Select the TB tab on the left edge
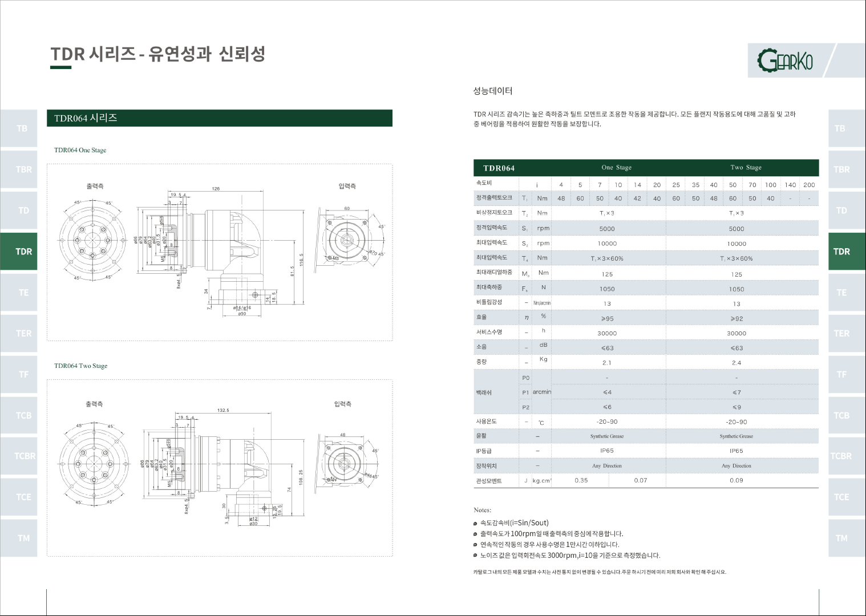 click(x=18, y=128)
